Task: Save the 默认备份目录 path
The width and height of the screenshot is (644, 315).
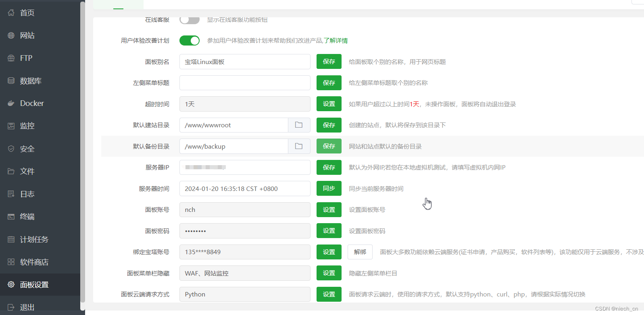Action: 329,146
